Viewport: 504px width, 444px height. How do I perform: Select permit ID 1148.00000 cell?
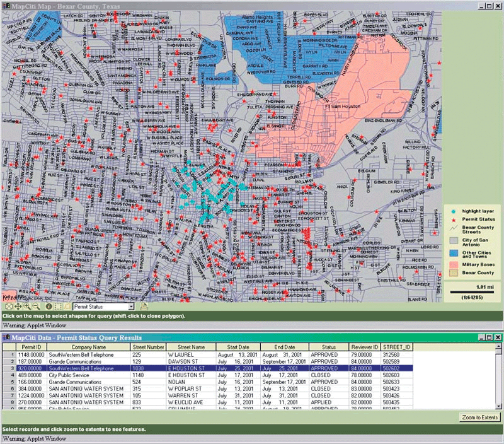point(31,354)
